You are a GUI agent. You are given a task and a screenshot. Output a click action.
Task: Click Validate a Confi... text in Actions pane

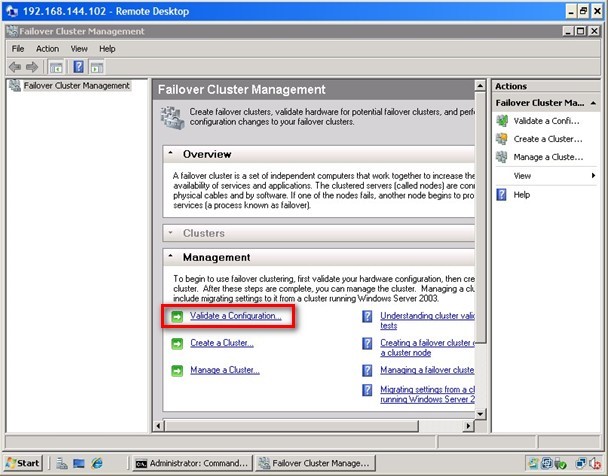(546, 121)
